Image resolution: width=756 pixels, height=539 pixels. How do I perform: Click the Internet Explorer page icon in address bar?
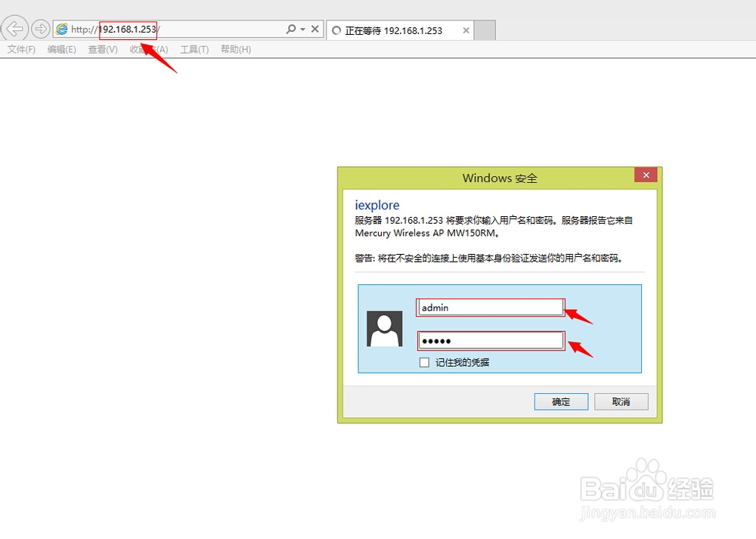[62, 29]
